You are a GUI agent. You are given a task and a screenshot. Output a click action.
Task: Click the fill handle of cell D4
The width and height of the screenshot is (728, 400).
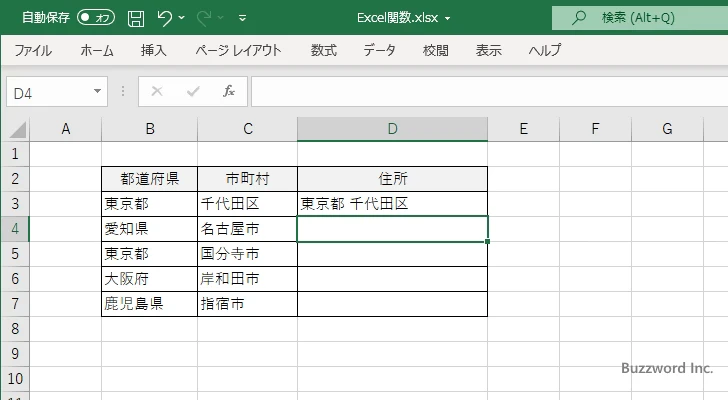[488, 241]
